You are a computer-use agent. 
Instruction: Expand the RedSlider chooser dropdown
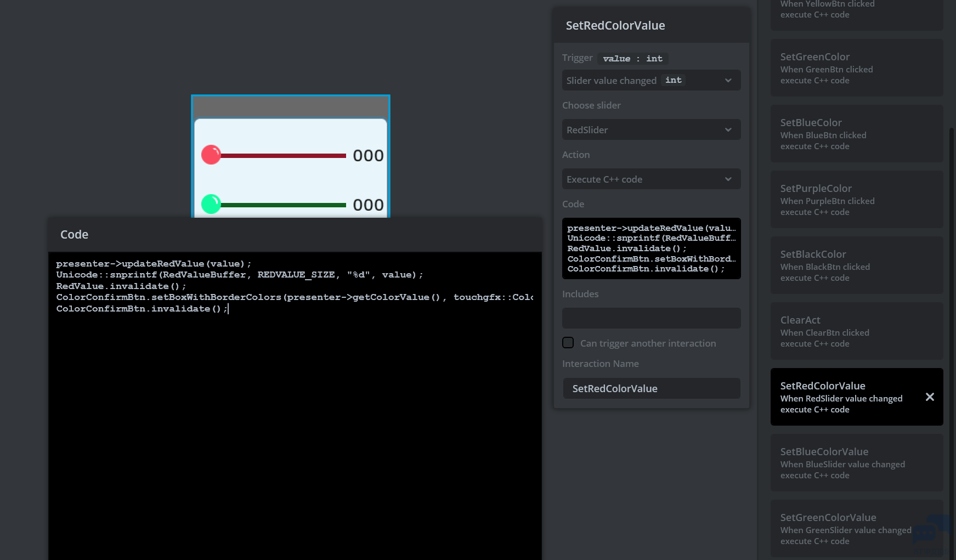point(651,130)
